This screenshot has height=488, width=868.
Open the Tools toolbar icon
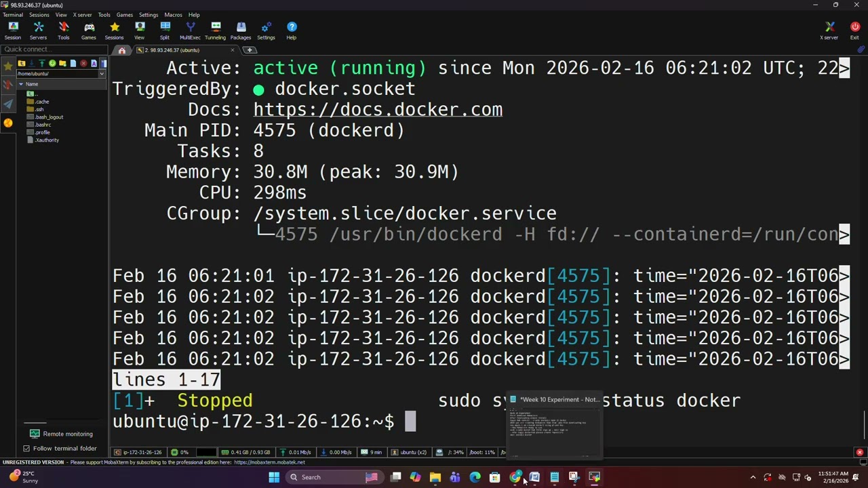pos(63,30)
